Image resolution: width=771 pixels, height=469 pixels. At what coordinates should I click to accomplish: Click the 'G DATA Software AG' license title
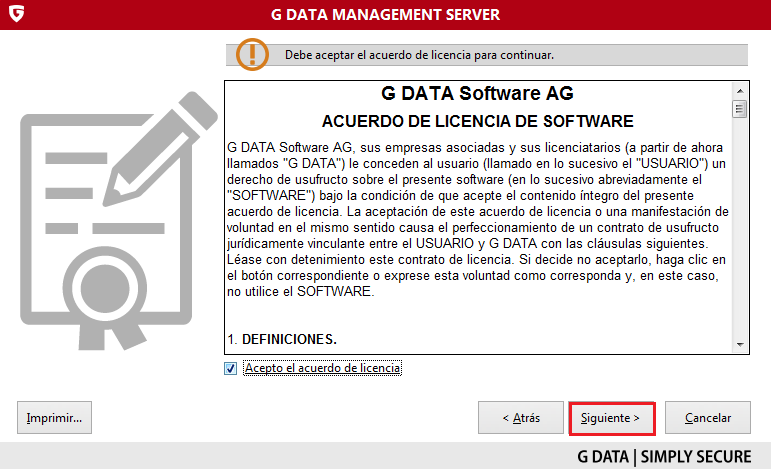pos(478,95)
